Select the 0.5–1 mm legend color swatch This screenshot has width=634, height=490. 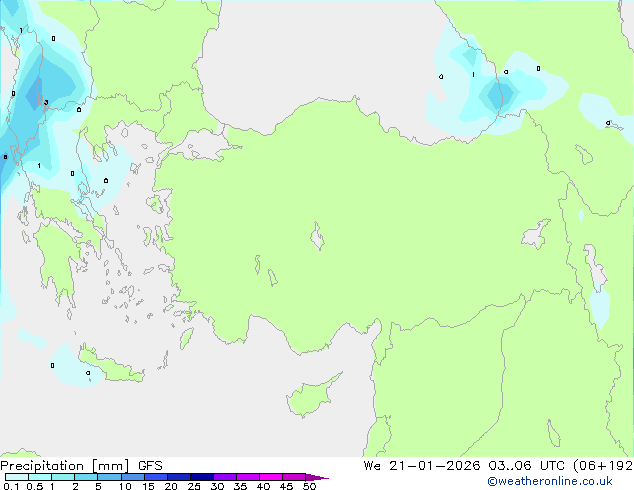tap(40, 477)
